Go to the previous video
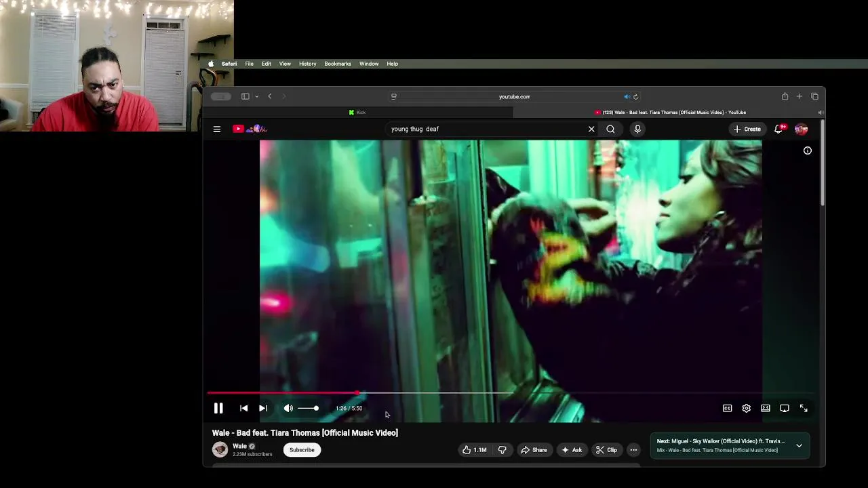Viewport: 868px width, 488px height. pyautogui.click(x=243, y=408)
